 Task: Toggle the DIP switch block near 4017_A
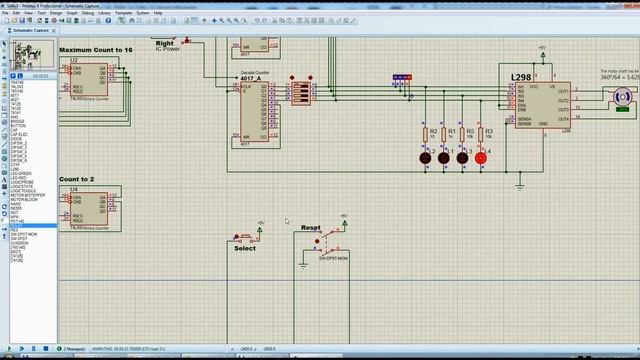301,93
